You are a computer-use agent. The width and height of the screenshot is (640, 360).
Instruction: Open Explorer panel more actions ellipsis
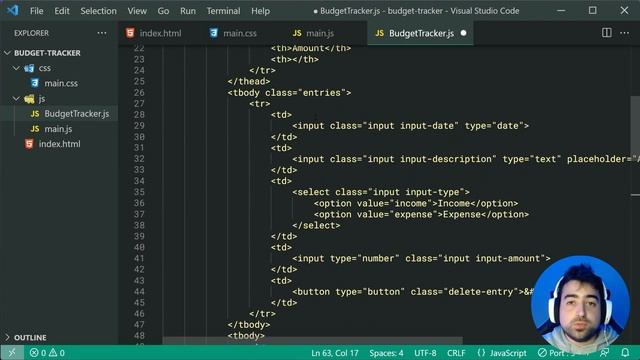click(x=102, y=33)
